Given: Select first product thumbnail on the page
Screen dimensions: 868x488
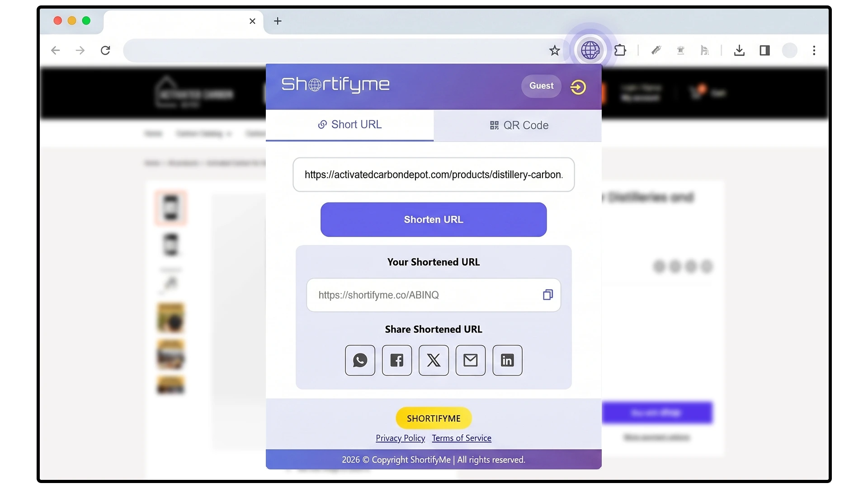Looking at the screenshot, I should click(170, 208).
